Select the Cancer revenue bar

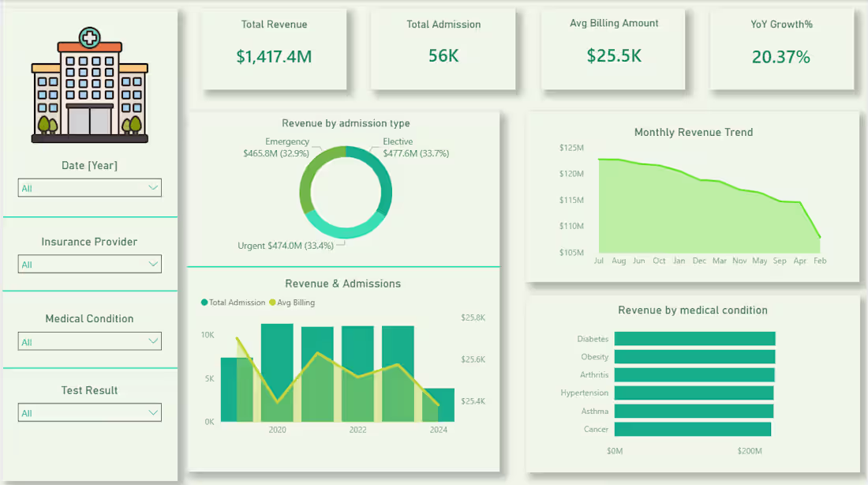693,429
